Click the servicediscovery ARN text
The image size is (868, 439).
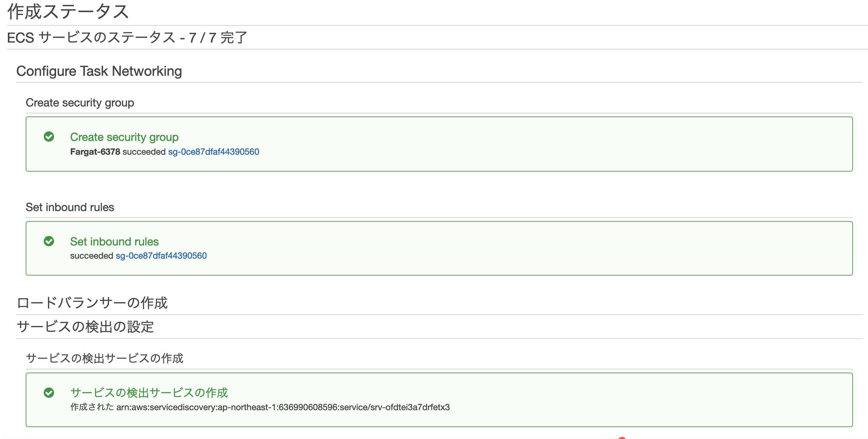[283, 407]
